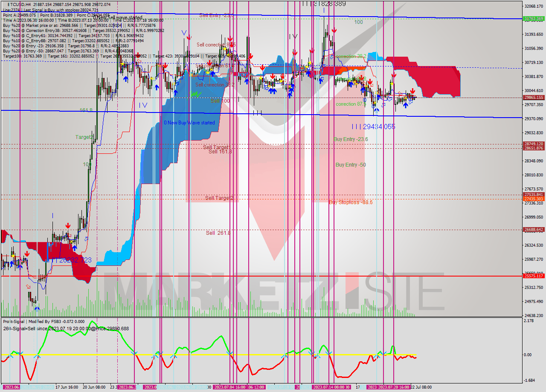Screen dimensions: 546x392
Task: Click the 'Sell Target1' label
Action: 217,147
